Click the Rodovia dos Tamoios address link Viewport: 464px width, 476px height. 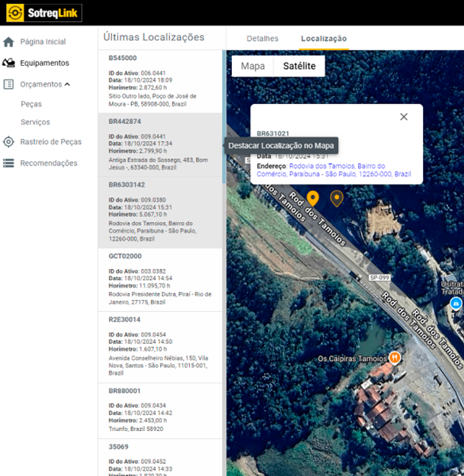(x=344, y=170)
